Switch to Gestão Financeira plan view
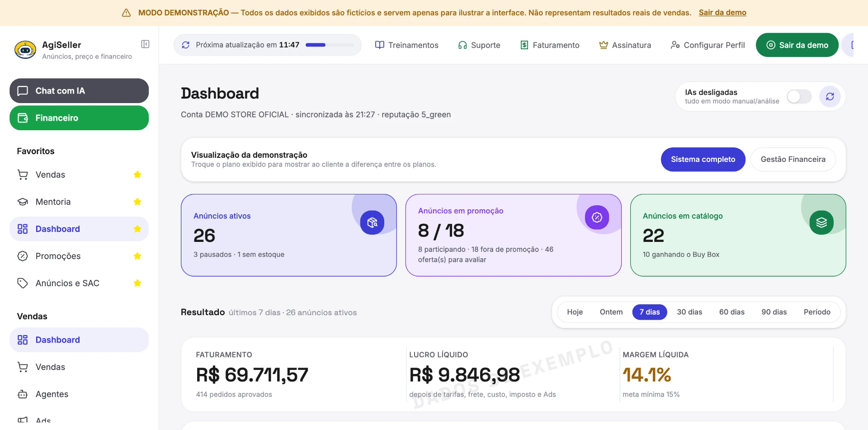Viewport: 868px width, 430px height. pos(793,159)
